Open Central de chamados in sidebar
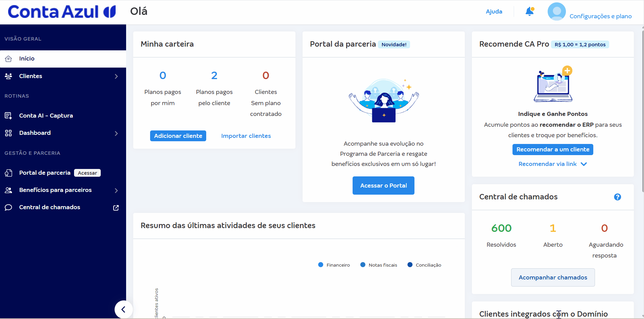Screen dimensions: 644x319 pos(63,207)
